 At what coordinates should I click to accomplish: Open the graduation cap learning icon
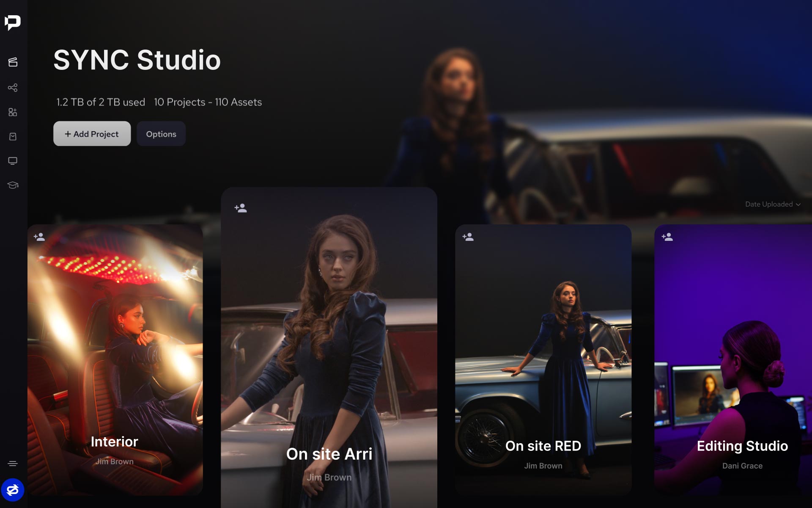point(13,185)
